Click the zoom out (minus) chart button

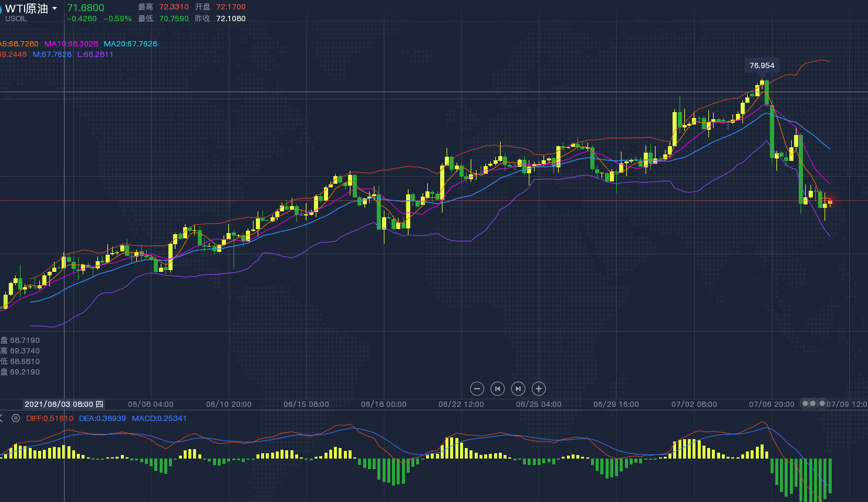[477, 389]
